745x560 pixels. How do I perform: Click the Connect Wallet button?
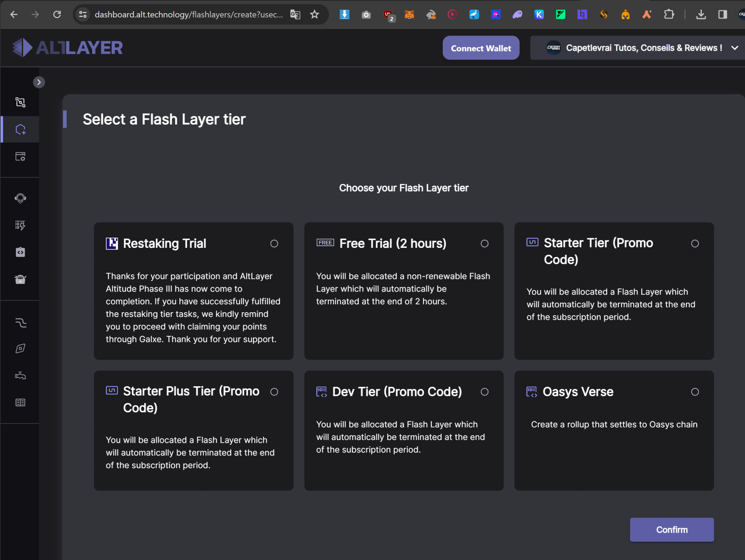pos(481,48)
